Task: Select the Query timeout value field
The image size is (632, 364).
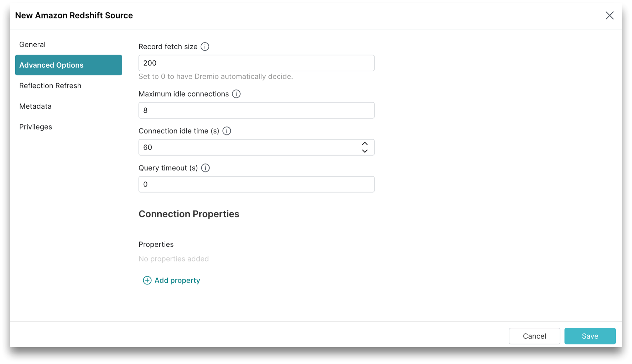Action: point(256,184)
